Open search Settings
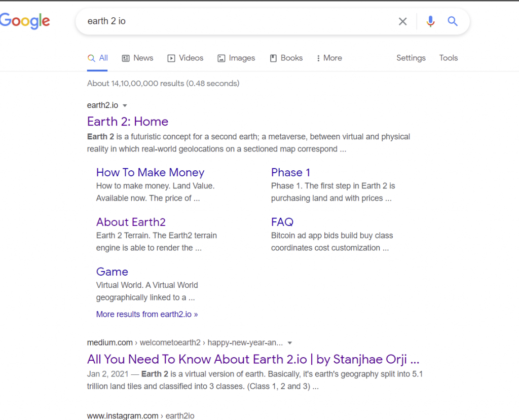Screen dimensions: 519x420 [x=411, y=58]
